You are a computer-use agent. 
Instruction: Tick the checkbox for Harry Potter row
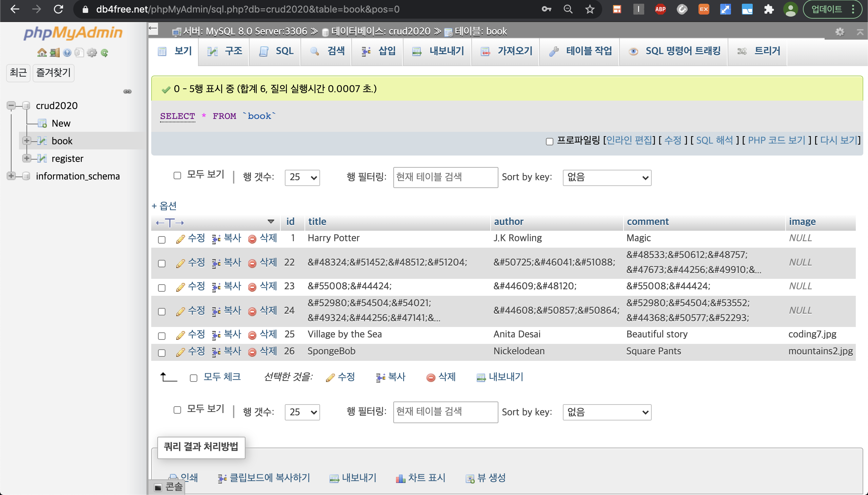(x=162, y=240)
